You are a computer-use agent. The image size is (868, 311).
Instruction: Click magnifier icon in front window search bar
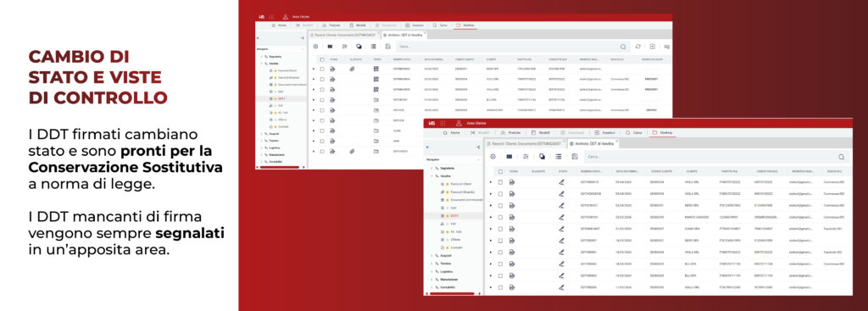842,157
